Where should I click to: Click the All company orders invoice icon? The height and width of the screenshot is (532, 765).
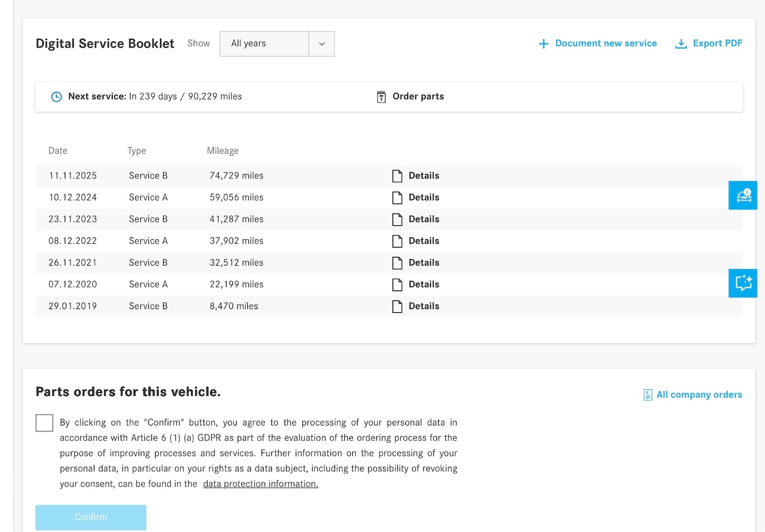pos(648,395)
